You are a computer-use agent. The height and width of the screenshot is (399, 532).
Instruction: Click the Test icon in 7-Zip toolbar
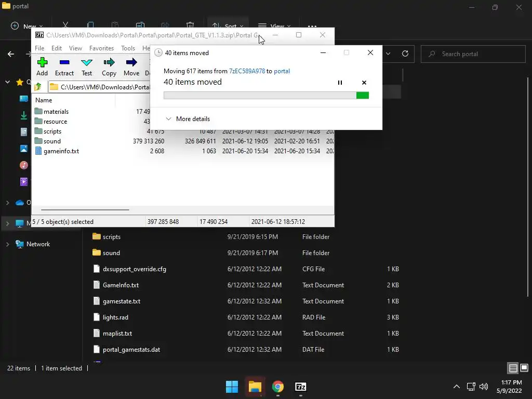click(87, 67)
